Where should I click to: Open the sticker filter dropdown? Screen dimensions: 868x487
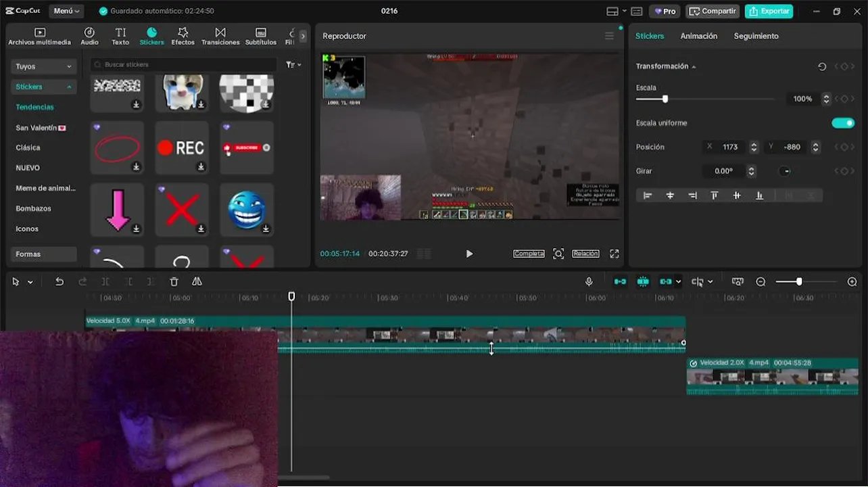[293, 64]
